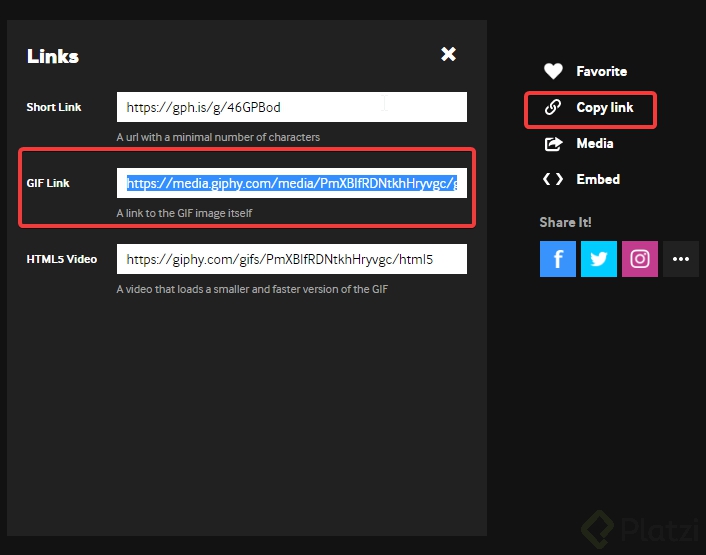Select the HTML5 Video URL field

coord(292,259)
